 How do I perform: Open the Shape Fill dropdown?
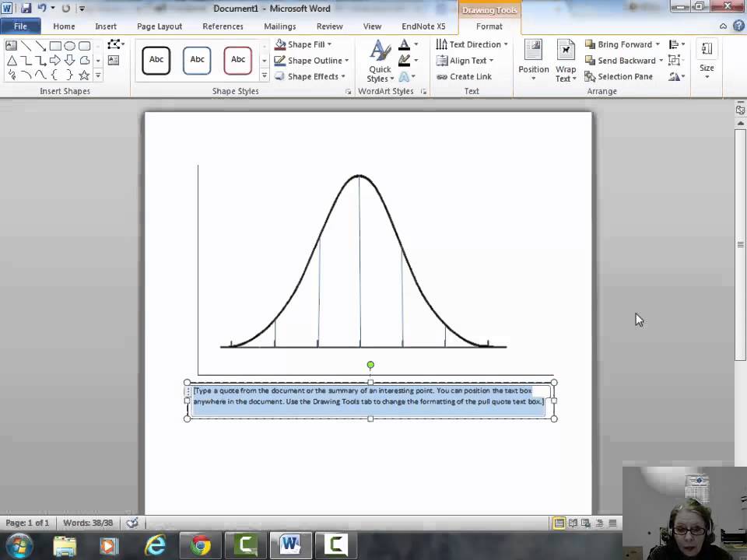point(303,44)
